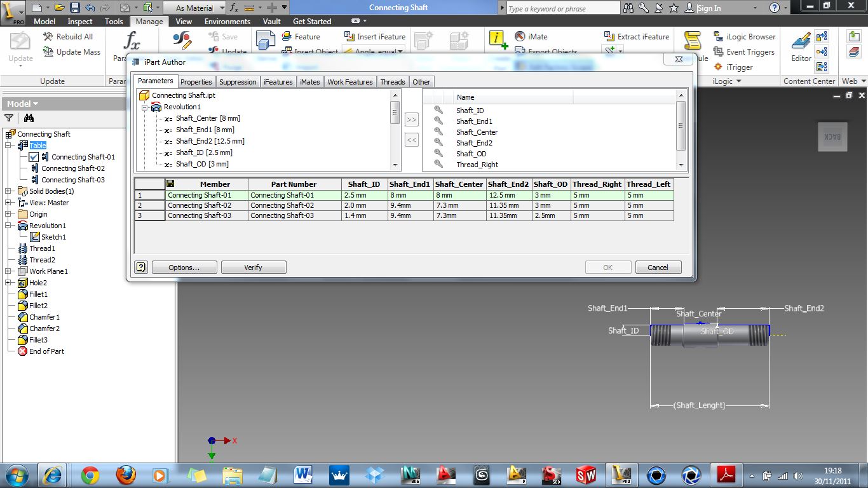Click the Save disk icon in quick access
The image size is (868, 488).
[x=75, y=8]
